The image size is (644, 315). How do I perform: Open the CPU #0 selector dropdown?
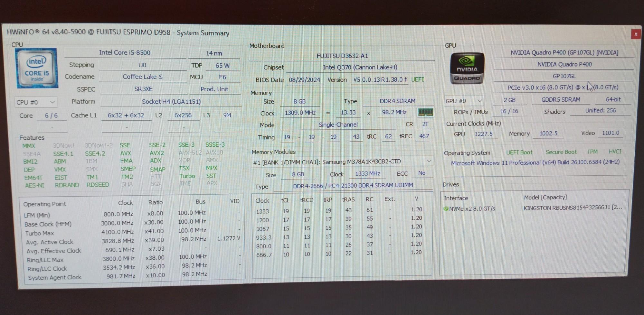(35, 102)
